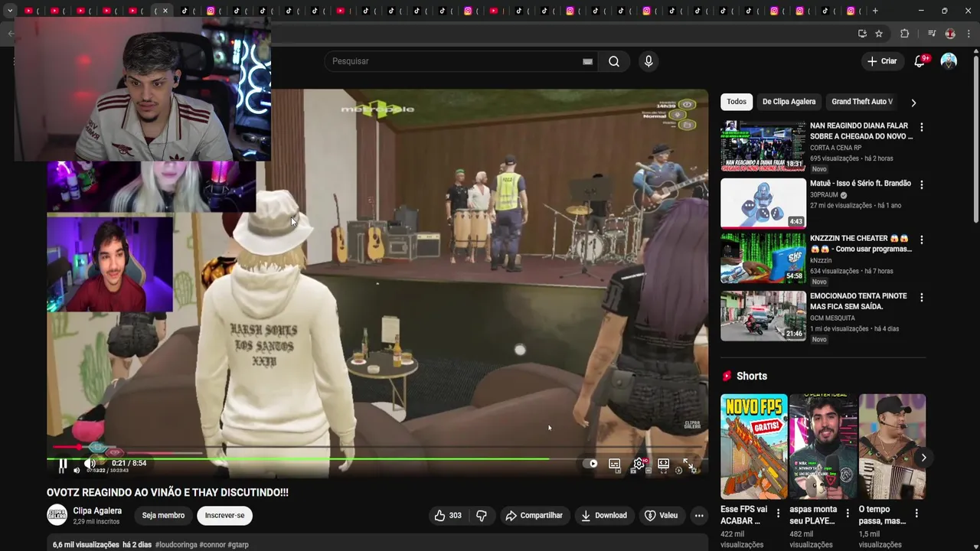Screen dimensions: 980x551
Task: Open the EMOCIONADO TENTA PINOTE title link
Action: (x=859, y=301)
